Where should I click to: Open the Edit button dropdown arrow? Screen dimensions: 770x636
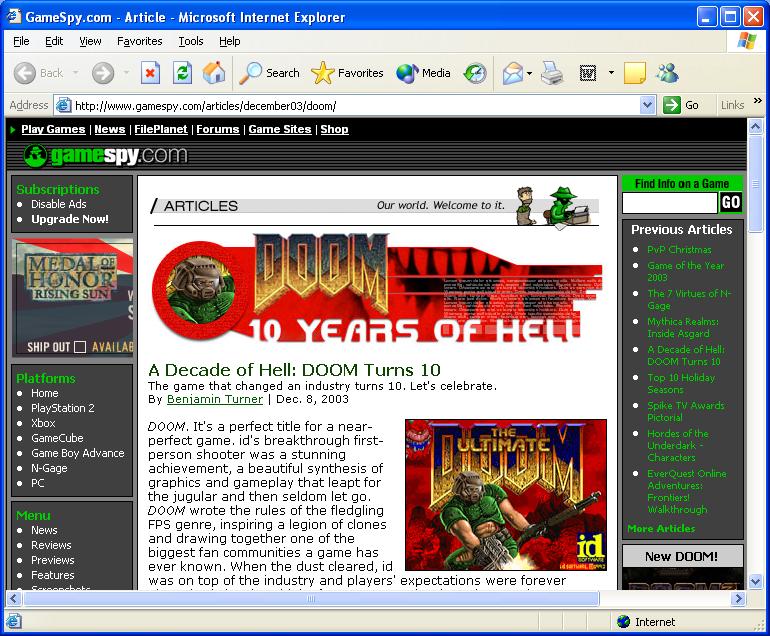(x=611, y=73)
